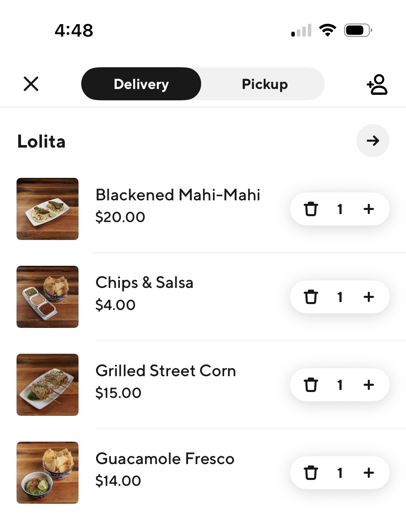Open Chips & Salsa item photo
Viewport: 406px width, 532px height.
coord(48,297)
